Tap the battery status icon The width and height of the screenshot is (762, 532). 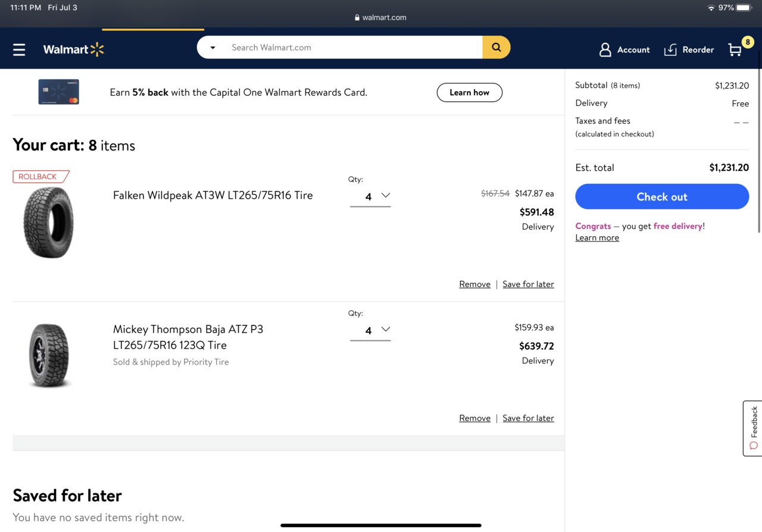tap(745, 8)
